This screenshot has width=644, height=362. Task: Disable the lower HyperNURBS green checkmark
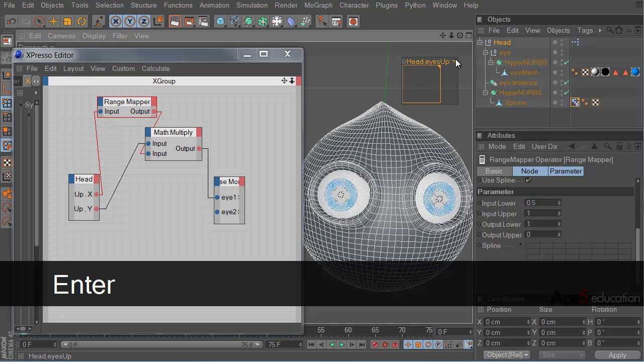point(567,93)
